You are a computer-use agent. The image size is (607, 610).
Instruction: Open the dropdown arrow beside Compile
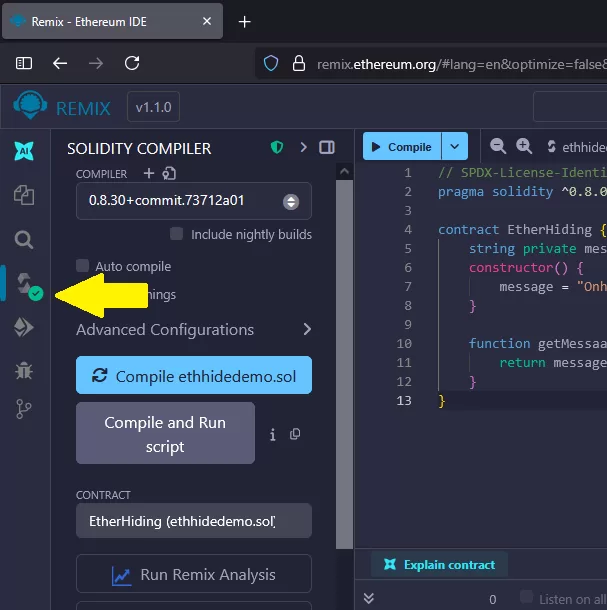455,147
